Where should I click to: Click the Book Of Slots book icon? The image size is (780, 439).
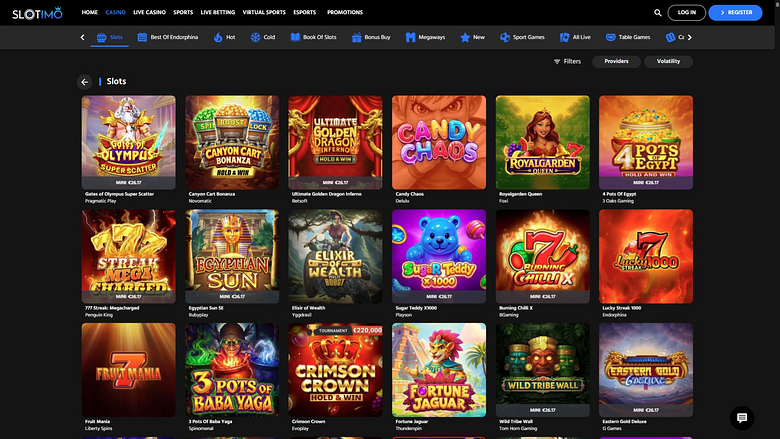pos(295,37)
